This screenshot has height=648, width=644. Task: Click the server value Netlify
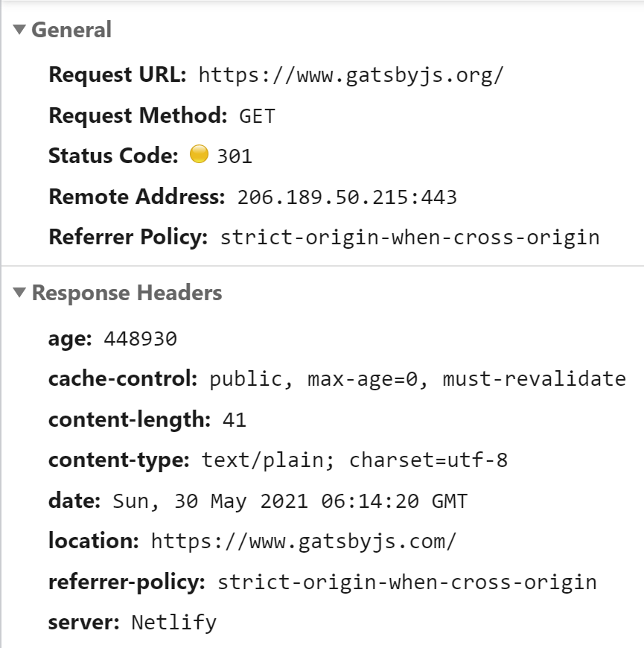[174, 623]
